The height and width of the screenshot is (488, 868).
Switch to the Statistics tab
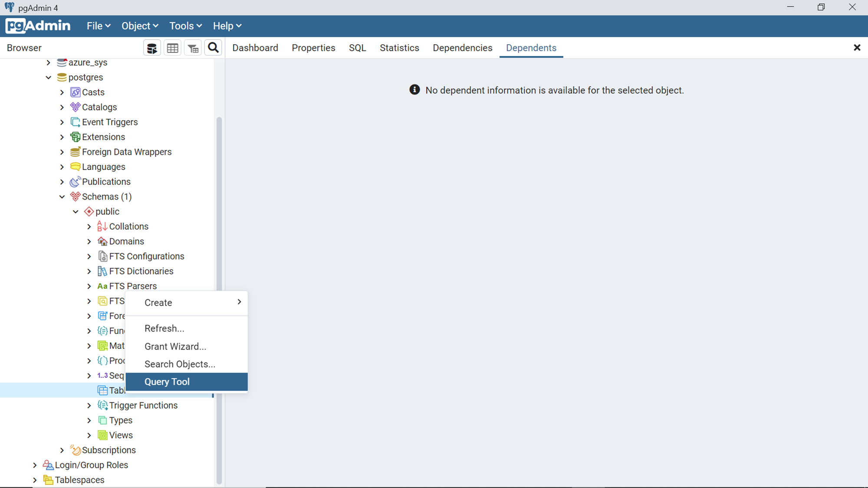click(399, 48)
